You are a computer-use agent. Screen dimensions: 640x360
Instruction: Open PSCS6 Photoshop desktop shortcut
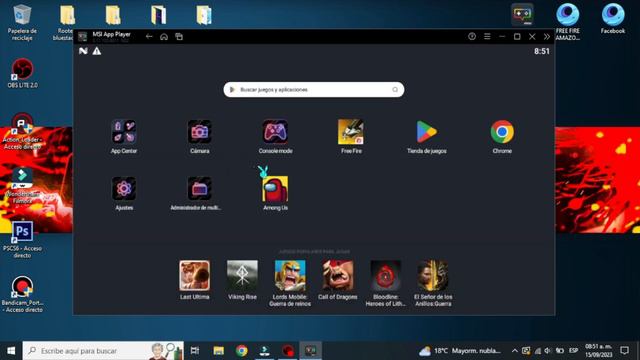pyautogui.click(x=22, y=239)
